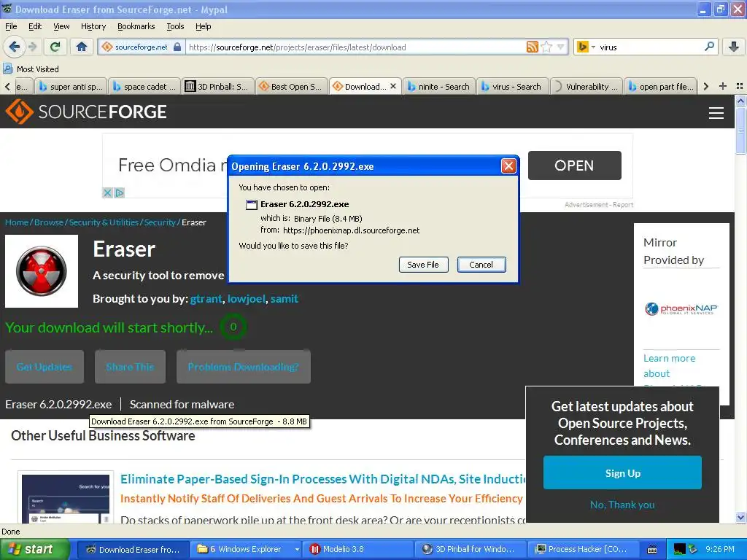Follow the Browse breadcrumb link
This screenshot has height=560, width=747.
point(49,222)
